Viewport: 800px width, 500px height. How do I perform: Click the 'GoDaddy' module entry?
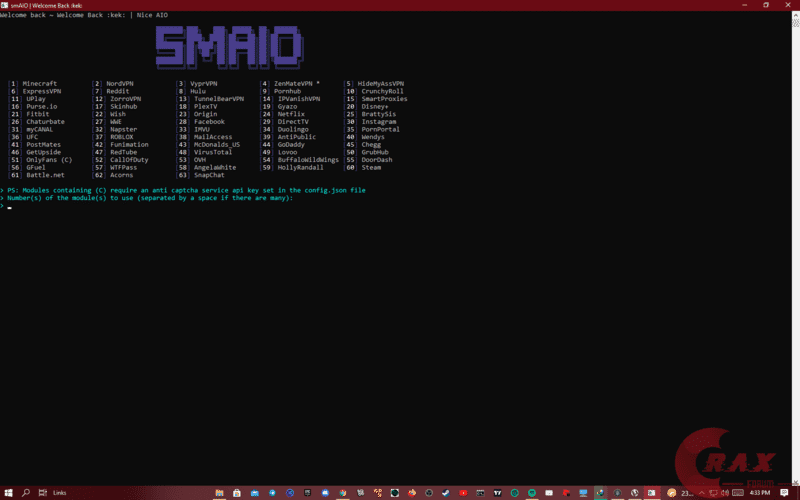pyautogui.click(x=291, y=145)
